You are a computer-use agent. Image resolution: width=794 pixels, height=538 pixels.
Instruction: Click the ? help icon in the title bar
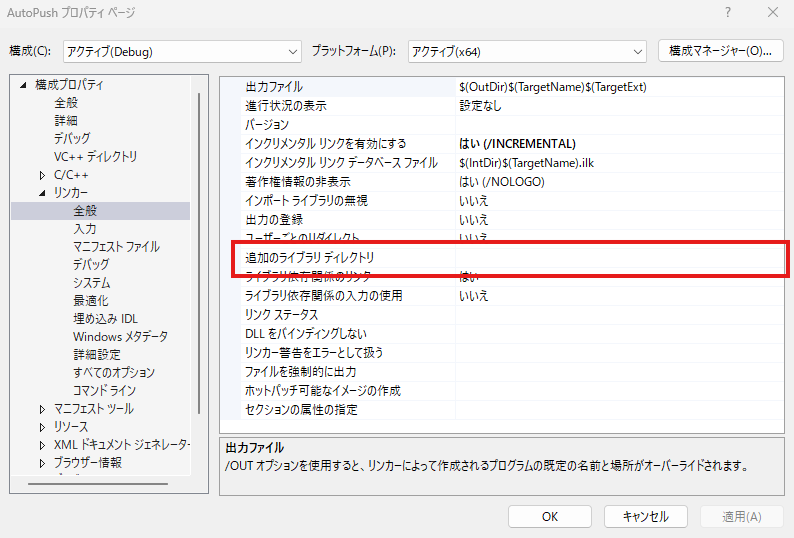pos(728,12)
